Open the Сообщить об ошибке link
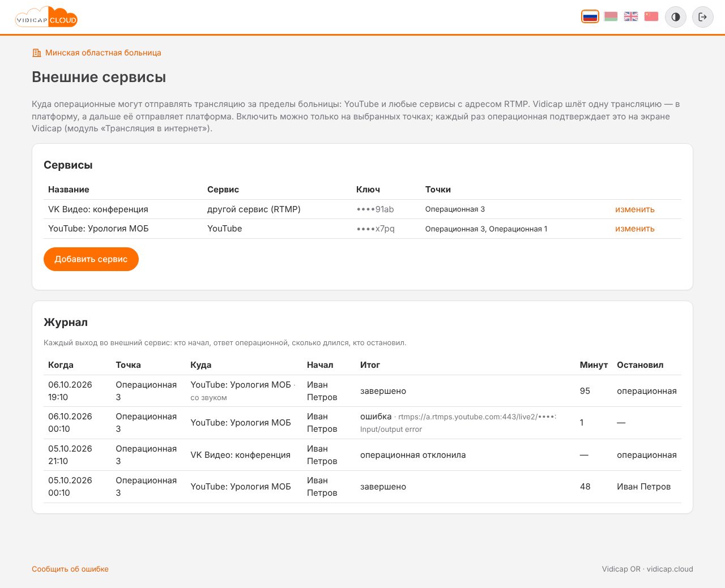The width and height of the screenshot is (725, 588). pyautogui.click(x=70, y=569)
